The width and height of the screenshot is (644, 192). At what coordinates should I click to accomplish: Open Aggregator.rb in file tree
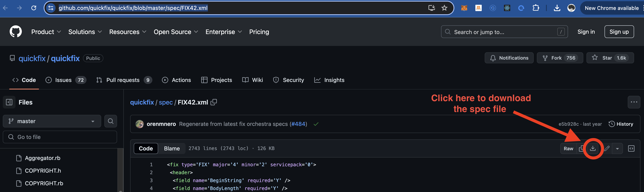(x=42, y=158)
